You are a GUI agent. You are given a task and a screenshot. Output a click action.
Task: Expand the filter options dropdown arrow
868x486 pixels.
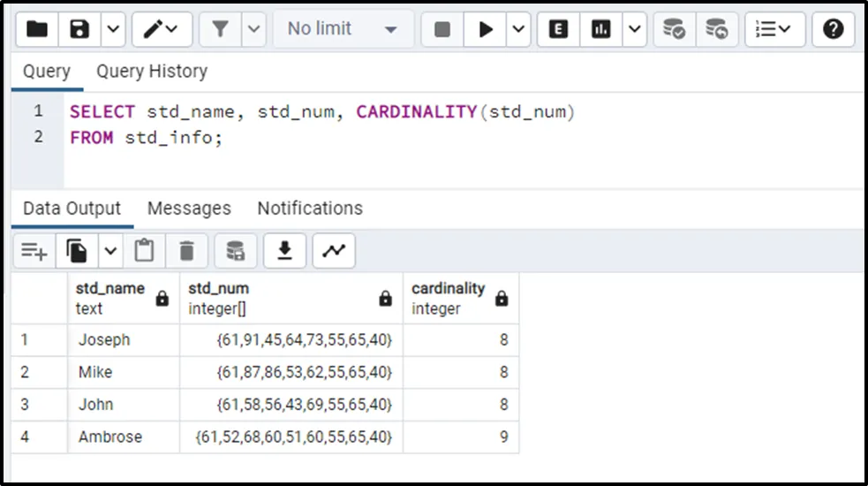pos(253,30)
